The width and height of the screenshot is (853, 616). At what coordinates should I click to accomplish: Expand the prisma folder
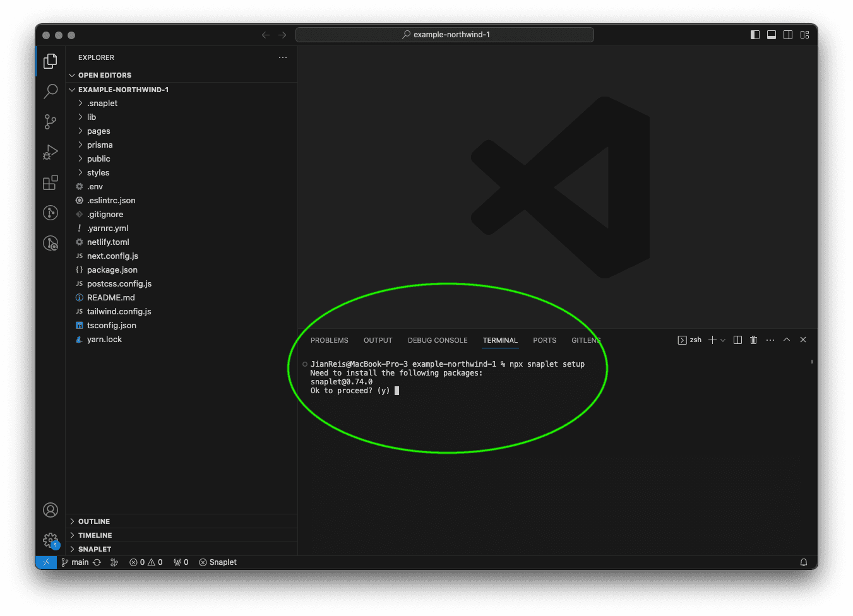[100, 145]
